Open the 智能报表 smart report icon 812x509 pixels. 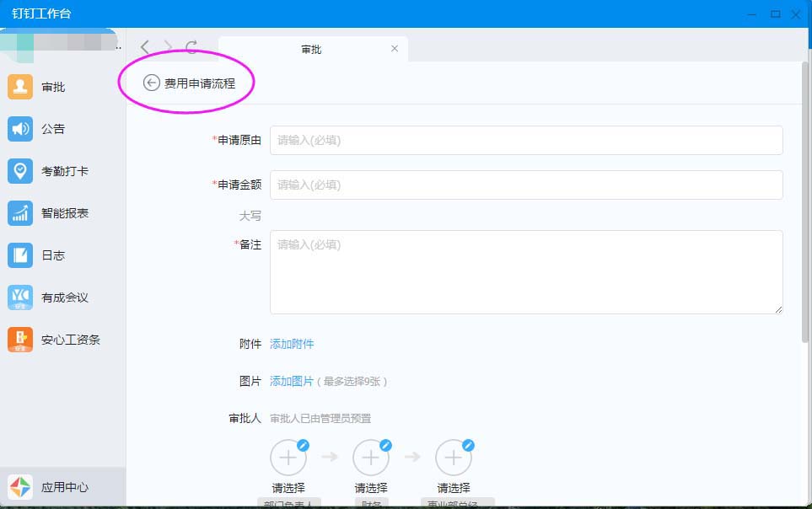(x=20, y=213)
